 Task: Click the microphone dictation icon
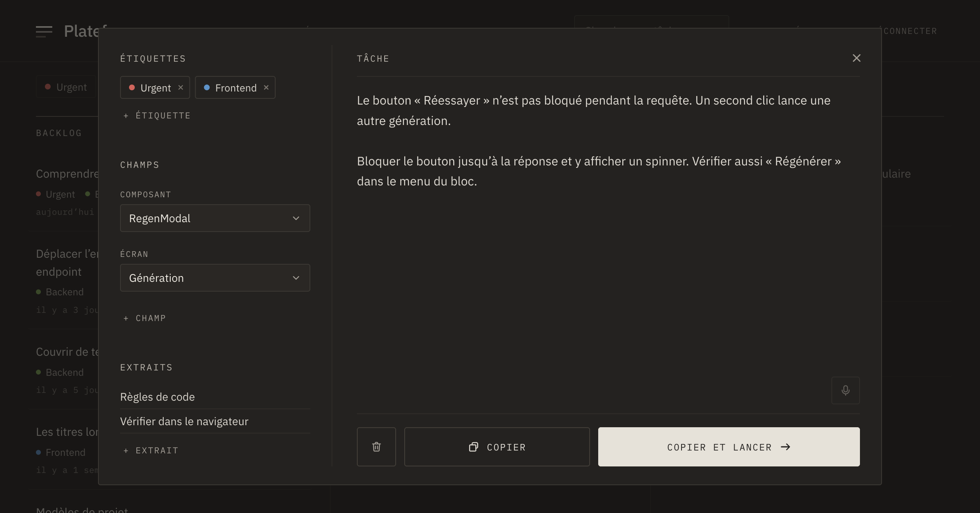(845, 390)
